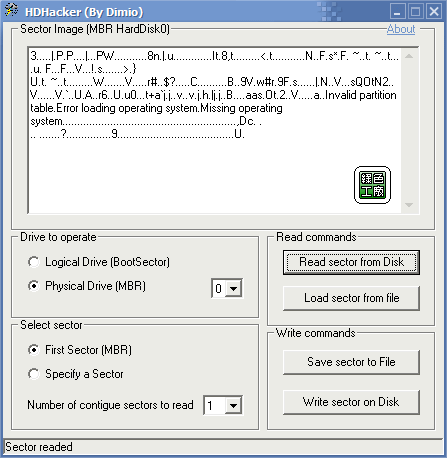This screenshot has width=447, height=458.
Task: Click Read sector from Disk button
Action: point(351,262)
